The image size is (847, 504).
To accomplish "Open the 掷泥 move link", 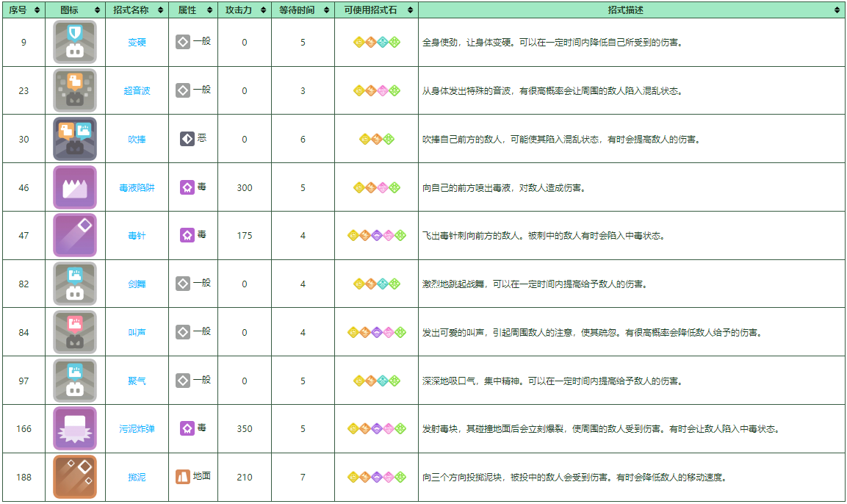I will click(x=137, y=478).
